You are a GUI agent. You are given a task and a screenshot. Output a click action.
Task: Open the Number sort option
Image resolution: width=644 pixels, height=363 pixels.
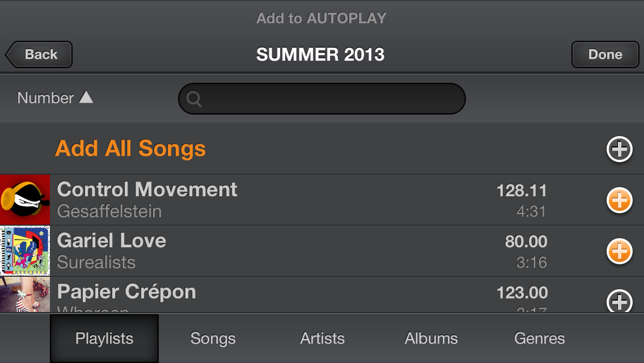click(x=46, y=98)
